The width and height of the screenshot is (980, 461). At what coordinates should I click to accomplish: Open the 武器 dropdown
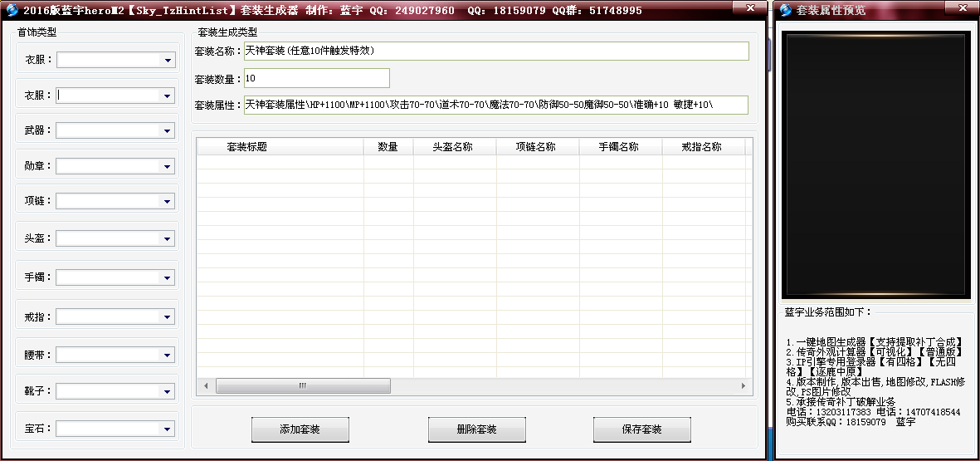tap(167, 131)
